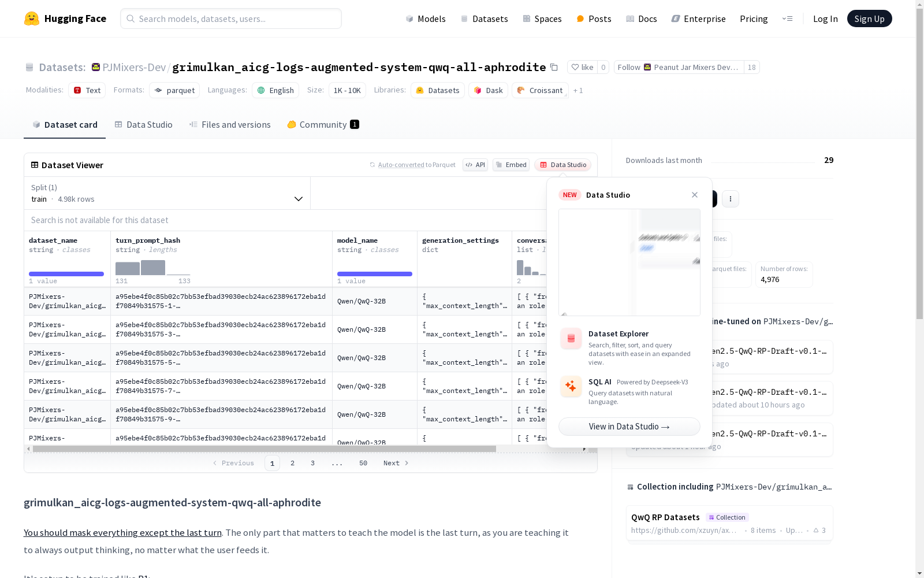Click the API button in Dataset Viewer

click(475, 165)
